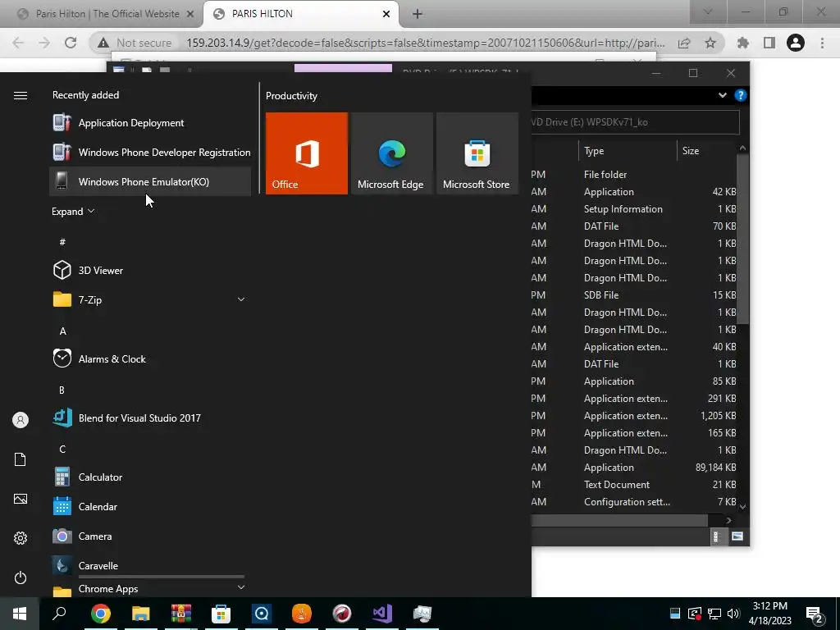The height and width of the screenshot is (630, 840).
Task: Click the Chrome address bar URL
Action: (426, 43)
